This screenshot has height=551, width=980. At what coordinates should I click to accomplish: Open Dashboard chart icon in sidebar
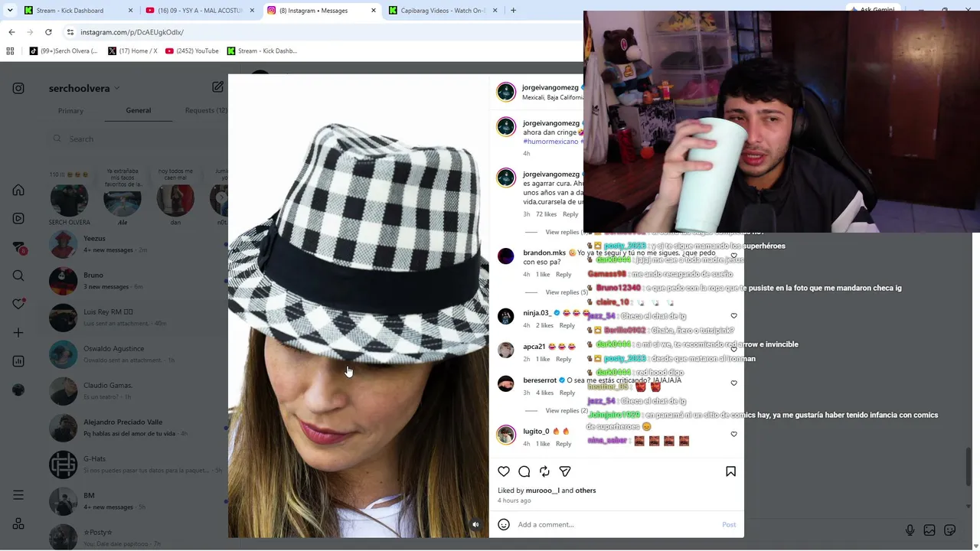point(18,361)
